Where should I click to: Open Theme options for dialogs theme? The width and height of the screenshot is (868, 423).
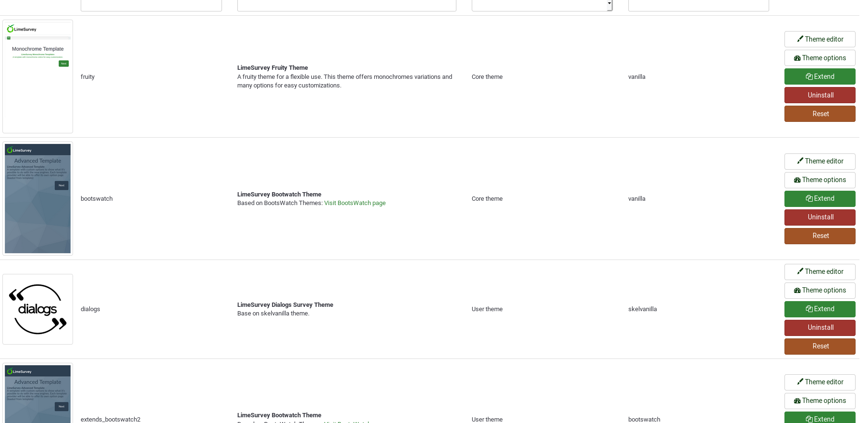tap(819, 290)
